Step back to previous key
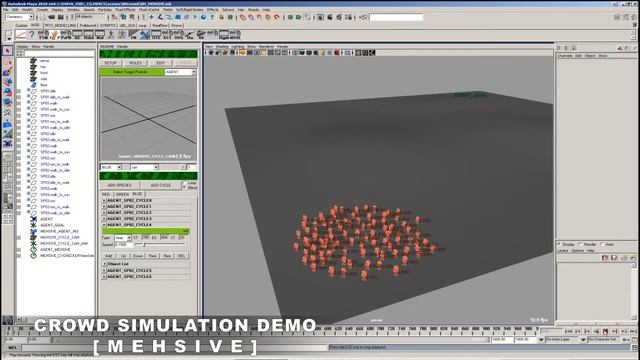640x360 pixels. [x=587, y=331]
